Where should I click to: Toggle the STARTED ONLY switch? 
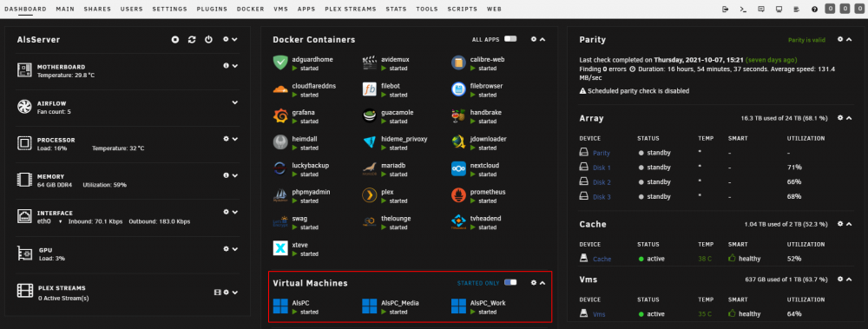tap(510, 282)
